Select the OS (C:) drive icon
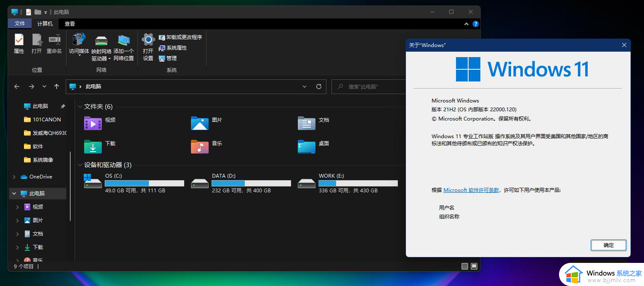Image resolution: width=644 pixels, height=286 pixels. (x=93, y=181)
